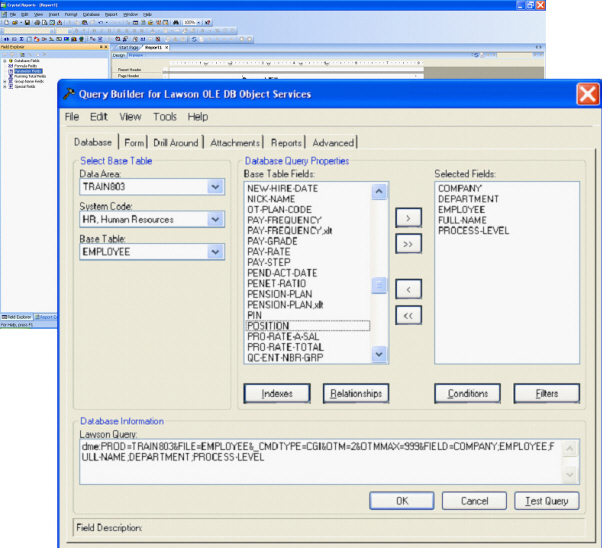
Task: Open the Database menu in Crystal Reports
Action: point(91,14)
